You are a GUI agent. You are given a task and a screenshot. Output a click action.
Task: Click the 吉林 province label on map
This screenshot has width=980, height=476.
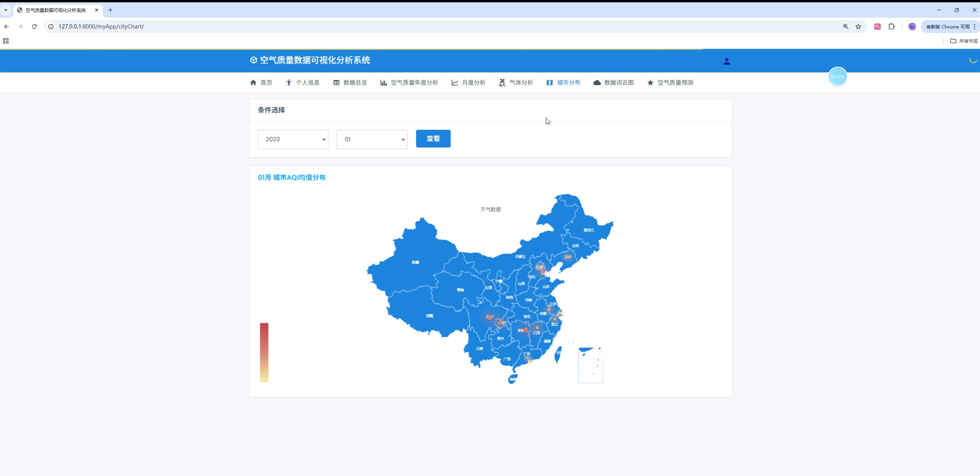pos(576,246)
